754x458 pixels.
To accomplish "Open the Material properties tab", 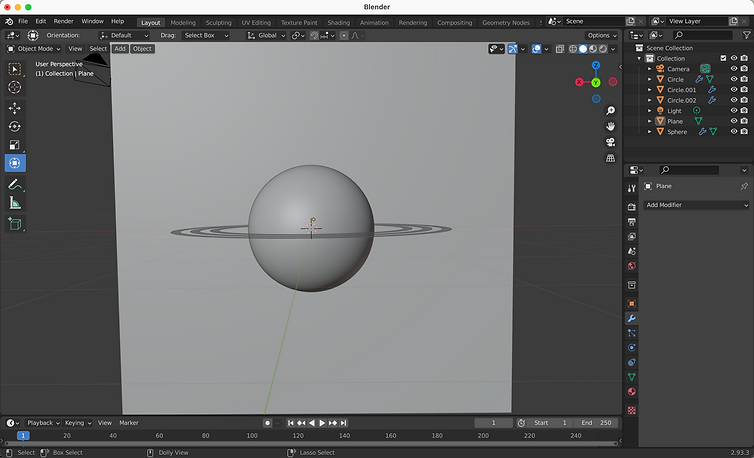I will pos(632,392).
